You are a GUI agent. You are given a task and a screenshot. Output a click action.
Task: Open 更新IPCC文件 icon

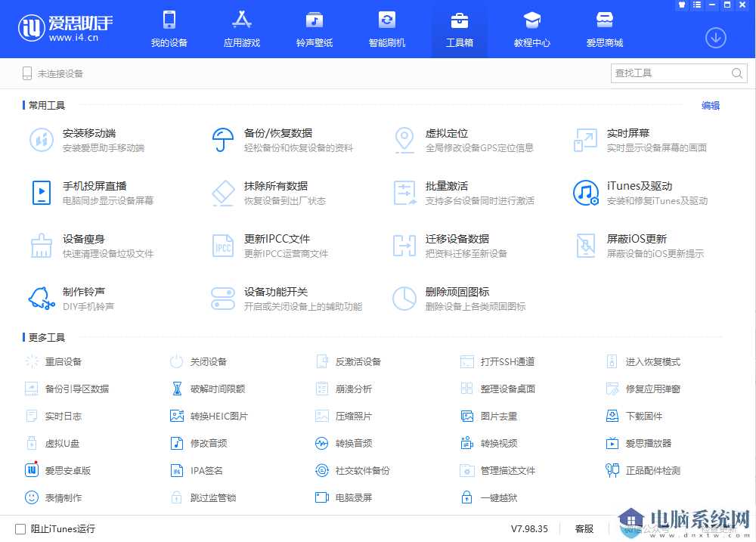coord(223,246)
